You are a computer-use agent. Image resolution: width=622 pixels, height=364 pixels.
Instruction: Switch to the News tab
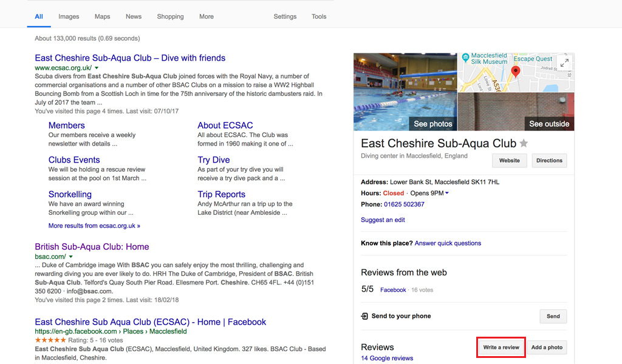click(x=134, y=16)
